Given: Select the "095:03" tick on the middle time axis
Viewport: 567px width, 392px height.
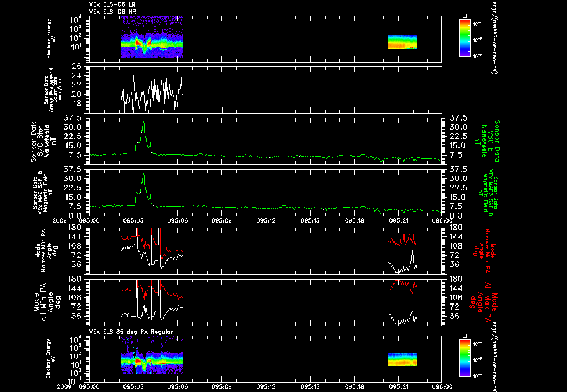Looking at the screenshot, I should [133, 220].
